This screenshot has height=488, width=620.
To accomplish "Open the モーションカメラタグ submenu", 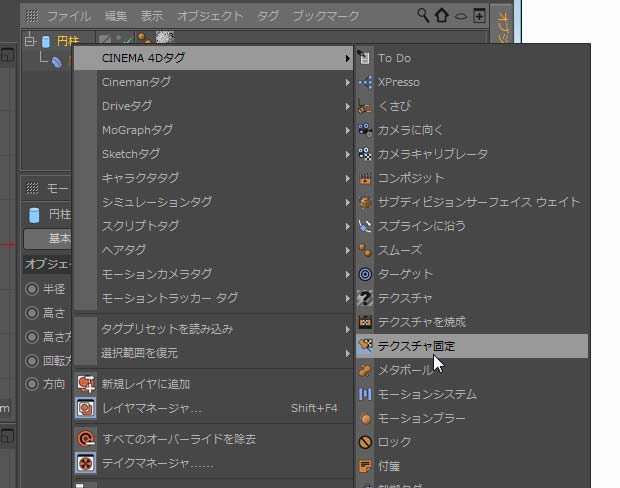I will coord(214,274).
